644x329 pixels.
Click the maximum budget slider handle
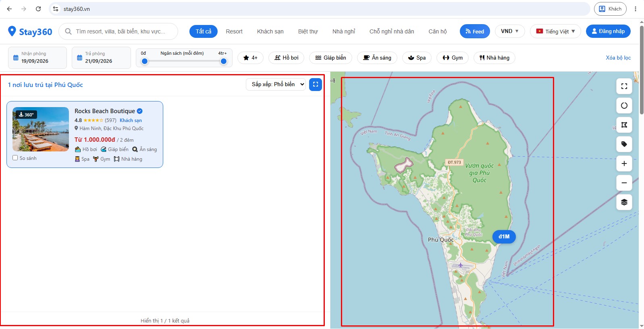[224, 61]
